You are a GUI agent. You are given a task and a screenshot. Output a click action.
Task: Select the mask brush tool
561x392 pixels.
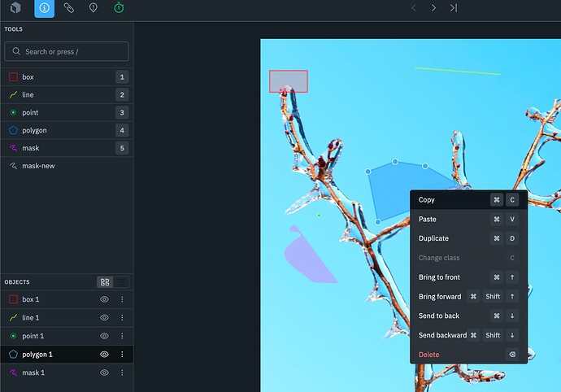click(x=67, y=148)
